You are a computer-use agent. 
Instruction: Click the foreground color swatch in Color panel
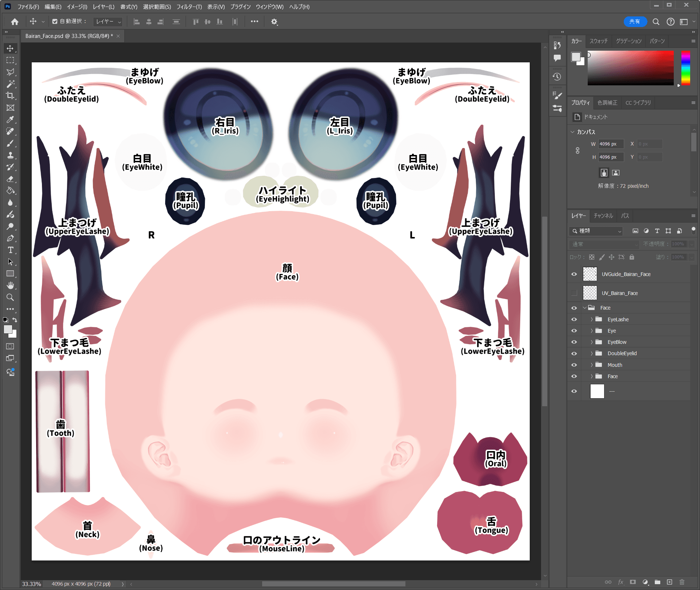576,57
